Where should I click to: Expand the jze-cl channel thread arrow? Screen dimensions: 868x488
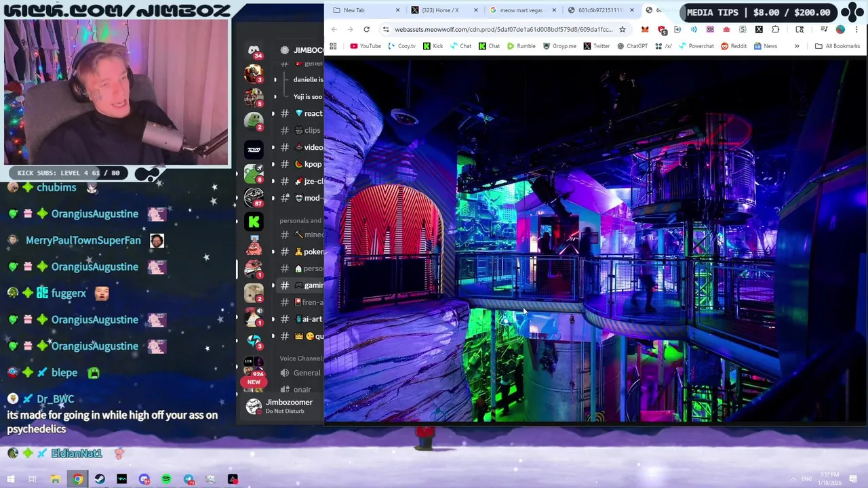[274, 181]
